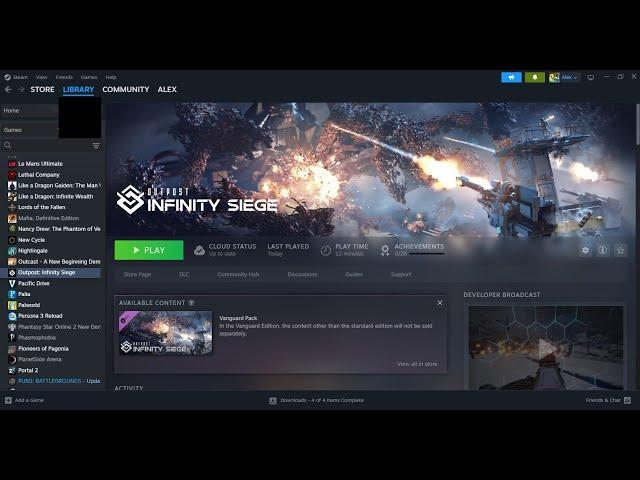The width and height of the screenshot is (640, 480).
Task: Select Lords of the Fallen
Action: 42,207
